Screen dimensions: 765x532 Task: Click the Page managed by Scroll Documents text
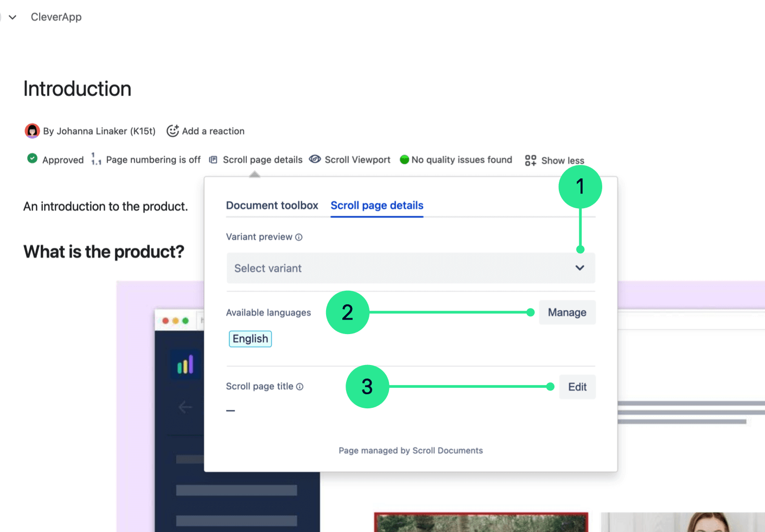[x=410, y=450]
